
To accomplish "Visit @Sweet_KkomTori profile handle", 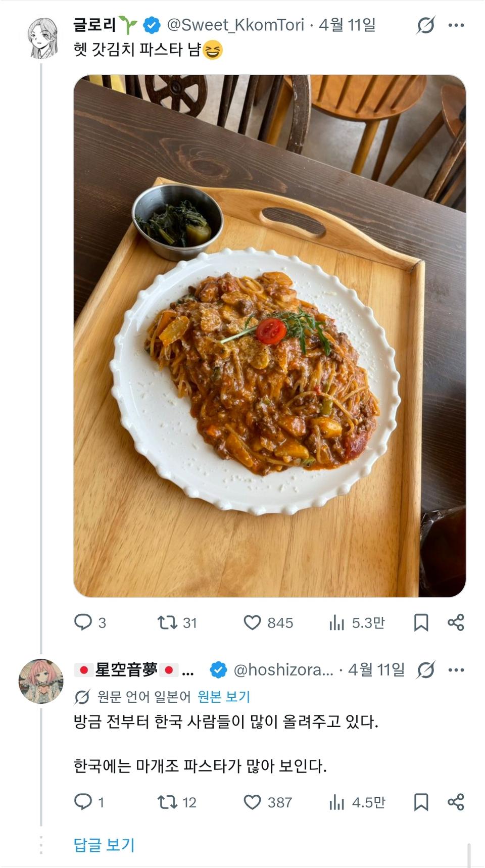I will [x=235, y=25].
